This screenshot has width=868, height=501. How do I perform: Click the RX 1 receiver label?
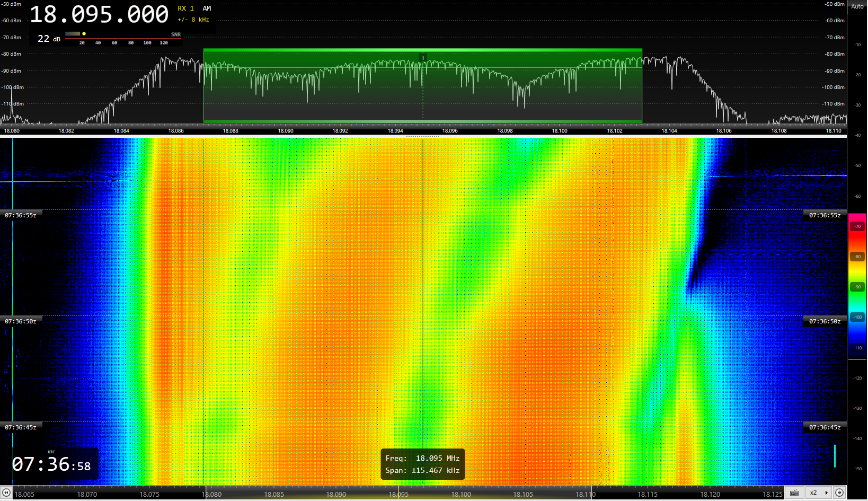click(x=185, y=8)
